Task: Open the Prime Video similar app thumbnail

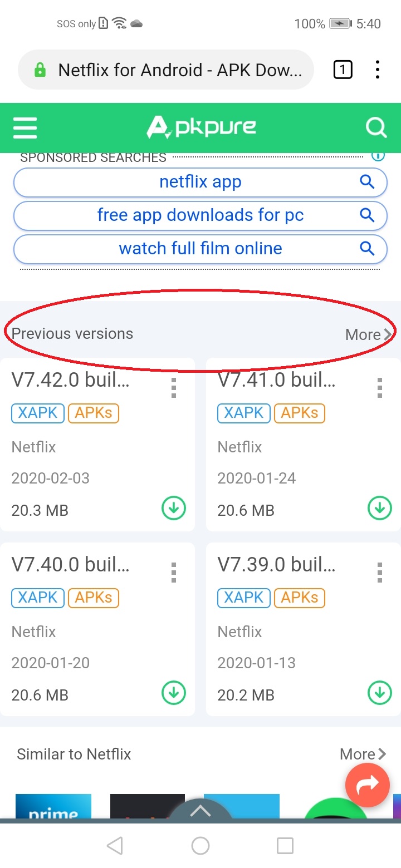Action: pyautogui.click(x=53, y=807)
